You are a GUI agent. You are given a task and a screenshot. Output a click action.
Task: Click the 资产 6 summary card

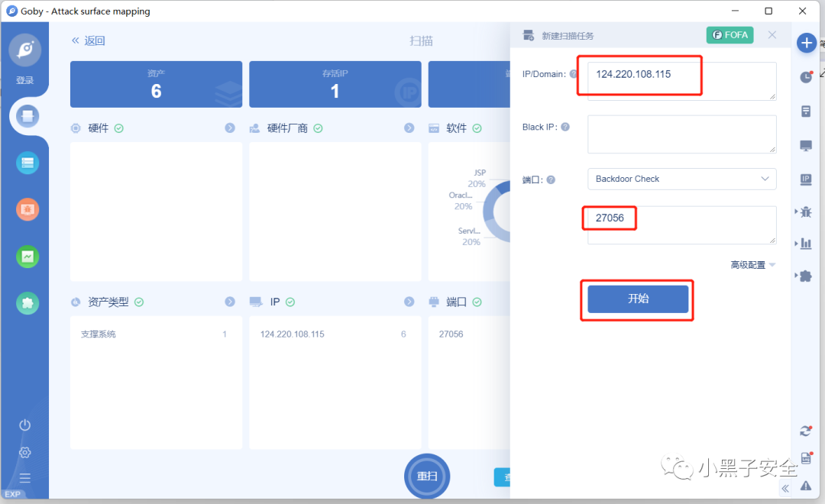click(157, 84)
